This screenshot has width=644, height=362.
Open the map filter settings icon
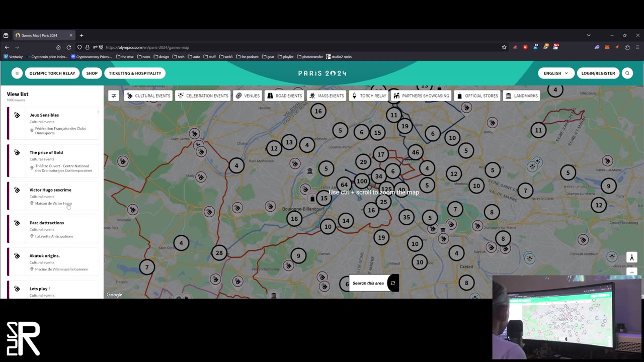tap(114, 96)
